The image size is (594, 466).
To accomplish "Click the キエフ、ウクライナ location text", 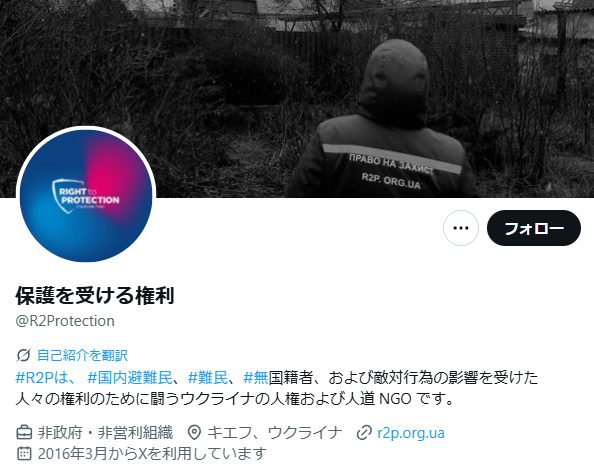I will click(275, 433).
